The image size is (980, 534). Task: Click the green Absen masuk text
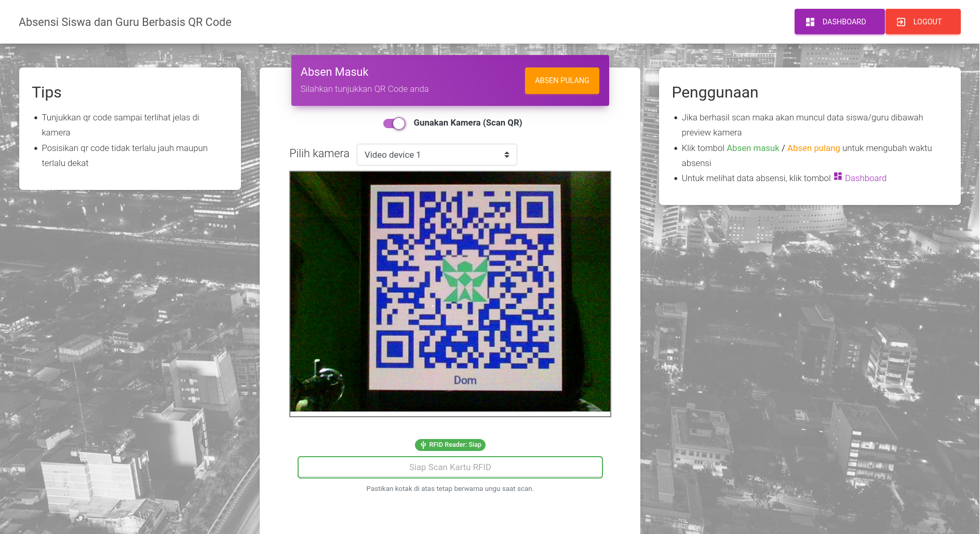(753, 148)
